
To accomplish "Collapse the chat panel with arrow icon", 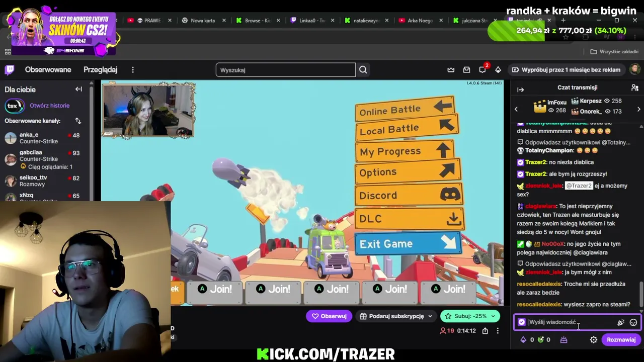I will click(x=521, y=89).
